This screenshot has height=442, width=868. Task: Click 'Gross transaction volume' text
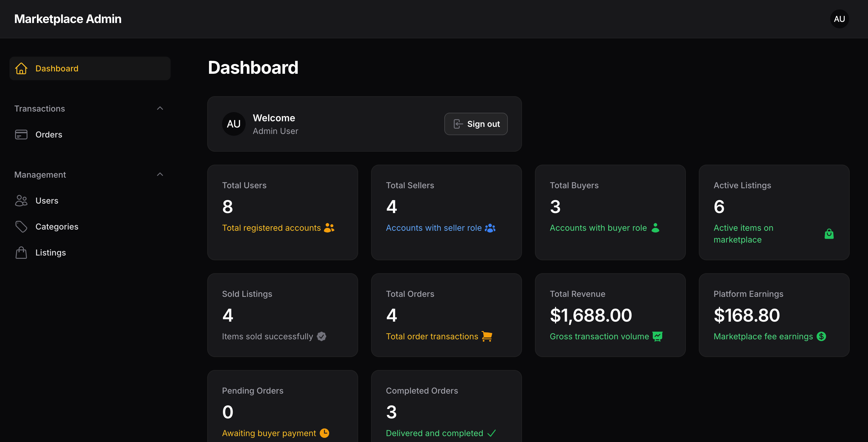click(599, 336)
